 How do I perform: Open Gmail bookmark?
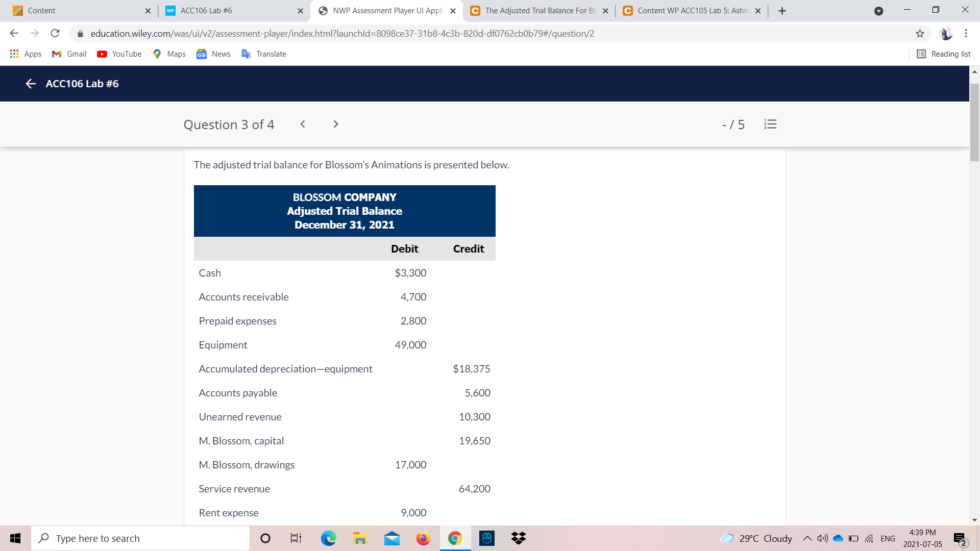(69, 54)
